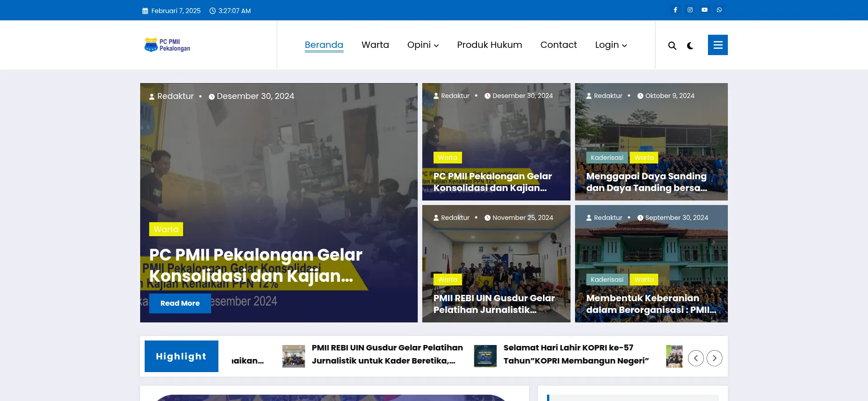Open large featured PC PMII Pekalongan Gelar headline

tap(256, 265)
